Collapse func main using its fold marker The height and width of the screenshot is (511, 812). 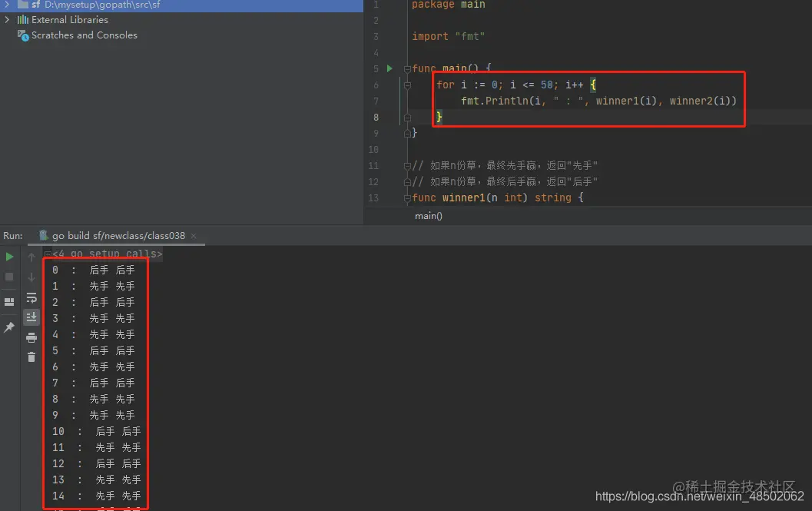pos(408,69)
